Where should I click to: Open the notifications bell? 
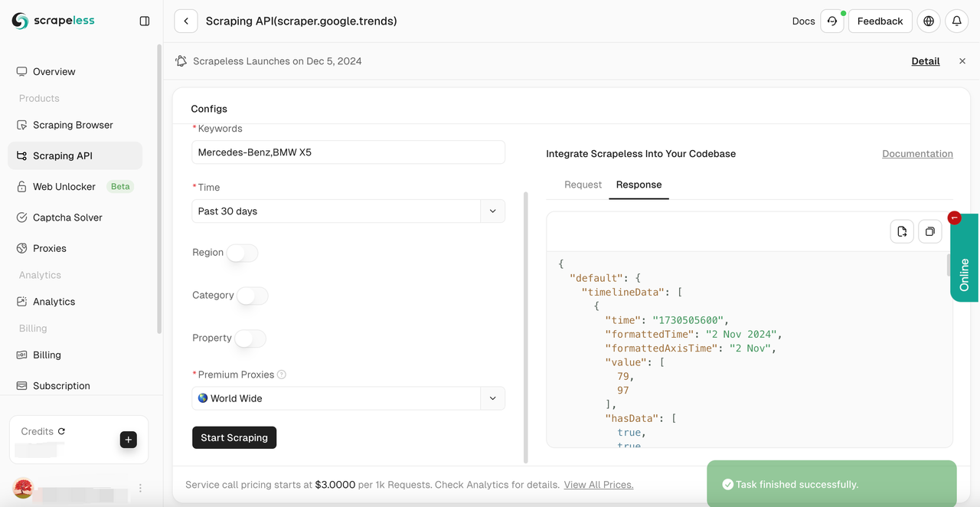coord(957,21)
